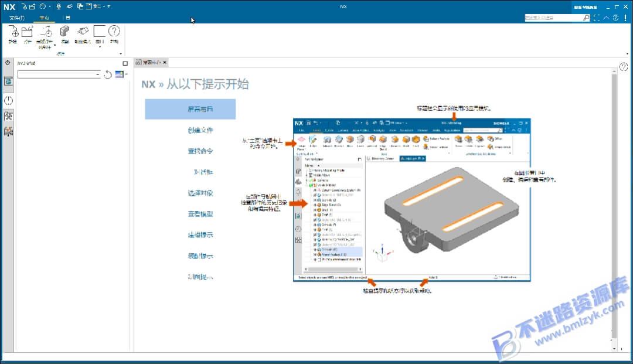The width and height of the screenshot is (633, 364).
Task: Click the exclamation mark notification icon
Action: (625, 18)
